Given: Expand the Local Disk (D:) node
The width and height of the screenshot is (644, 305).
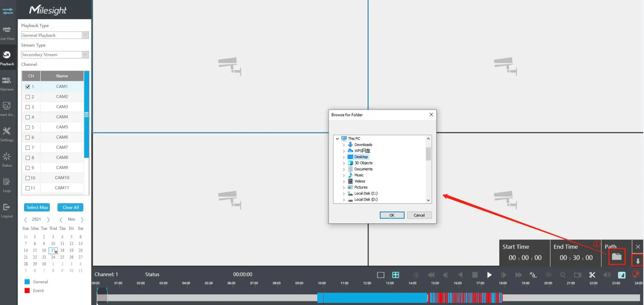Looking at the screenshot, I should (344, 200).
